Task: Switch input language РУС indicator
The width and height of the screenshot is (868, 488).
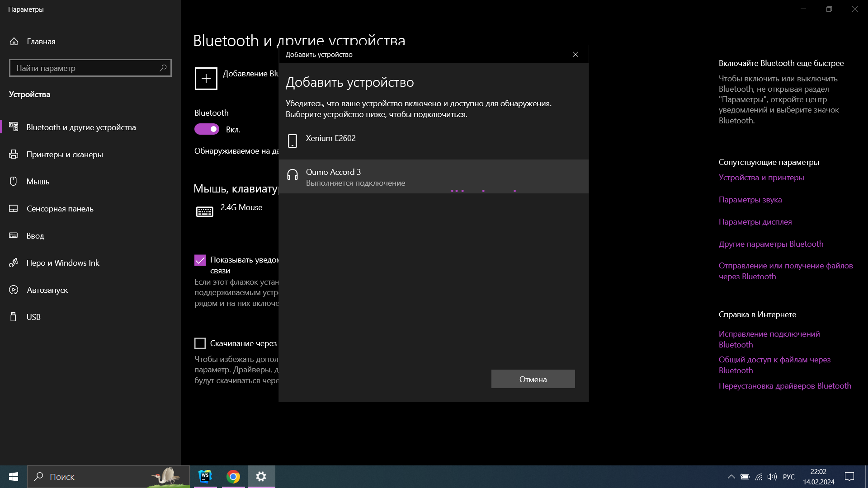Action: click(x=789, y=477)
